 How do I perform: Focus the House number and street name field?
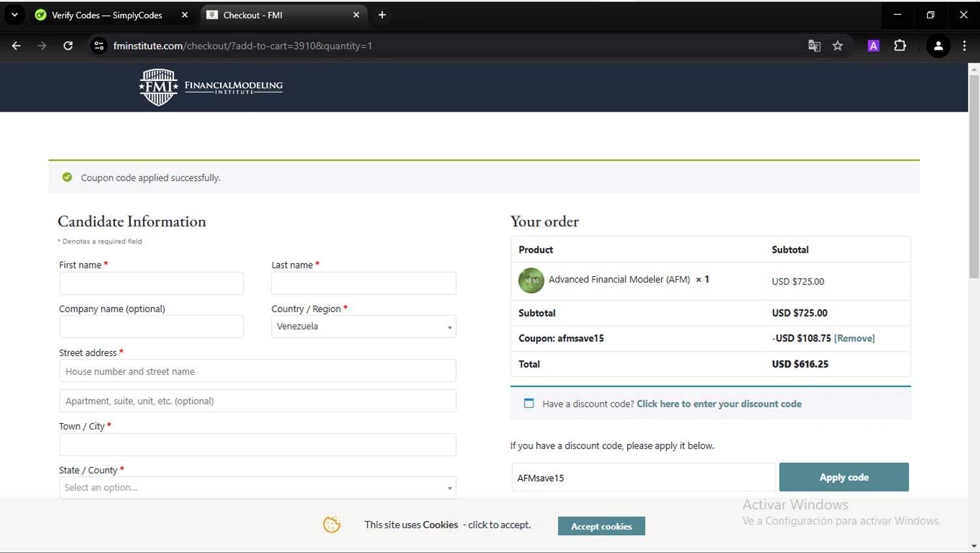coord(257,371)
